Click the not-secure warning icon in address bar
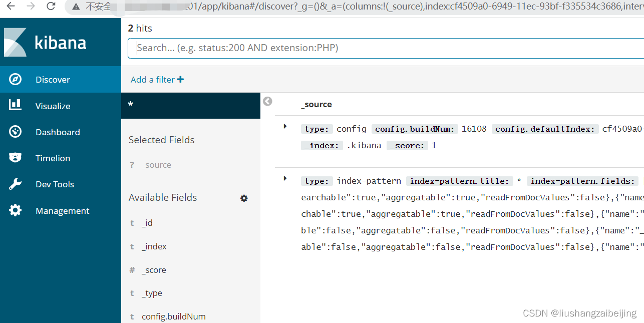644x323 pixels. pyautogui.click(x=76, y=7)
